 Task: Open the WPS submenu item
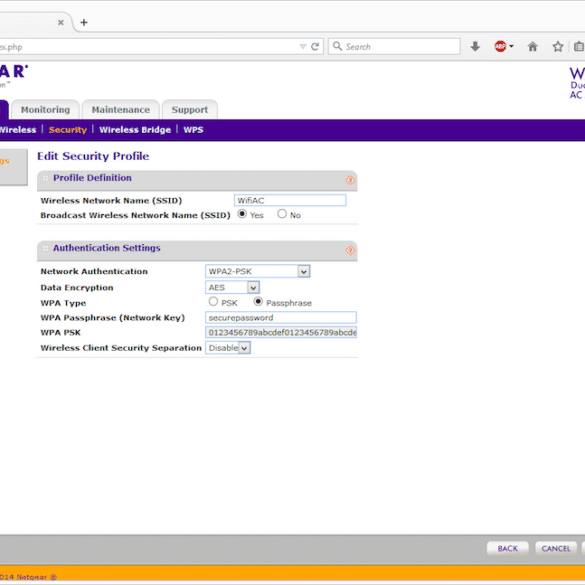click(x=193, y=130)
